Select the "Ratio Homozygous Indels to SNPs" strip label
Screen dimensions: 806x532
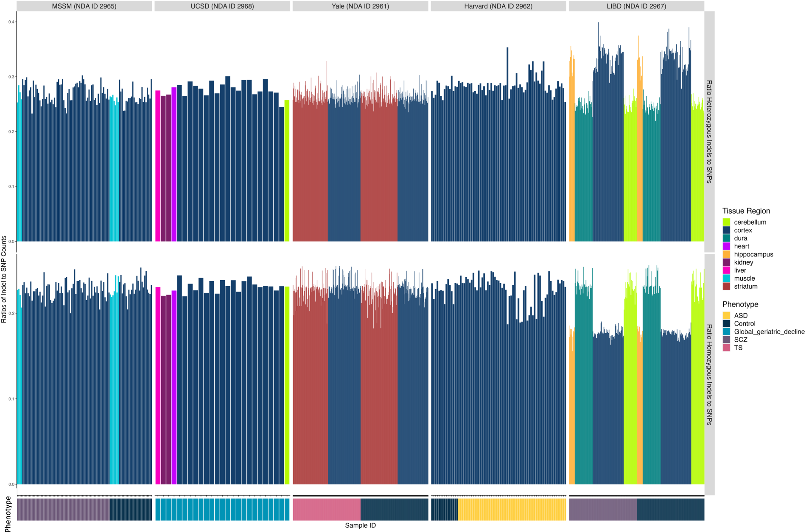tap(709, 374)
